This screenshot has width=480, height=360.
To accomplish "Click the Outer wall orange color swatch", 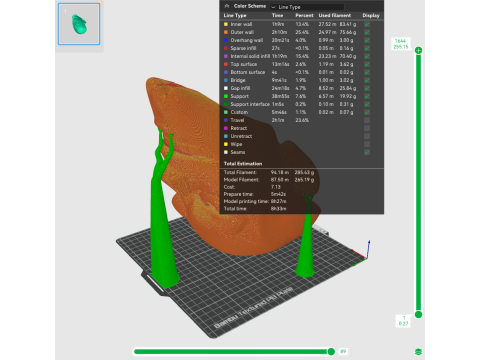I will pyautogui.click(x=226, y=32).
